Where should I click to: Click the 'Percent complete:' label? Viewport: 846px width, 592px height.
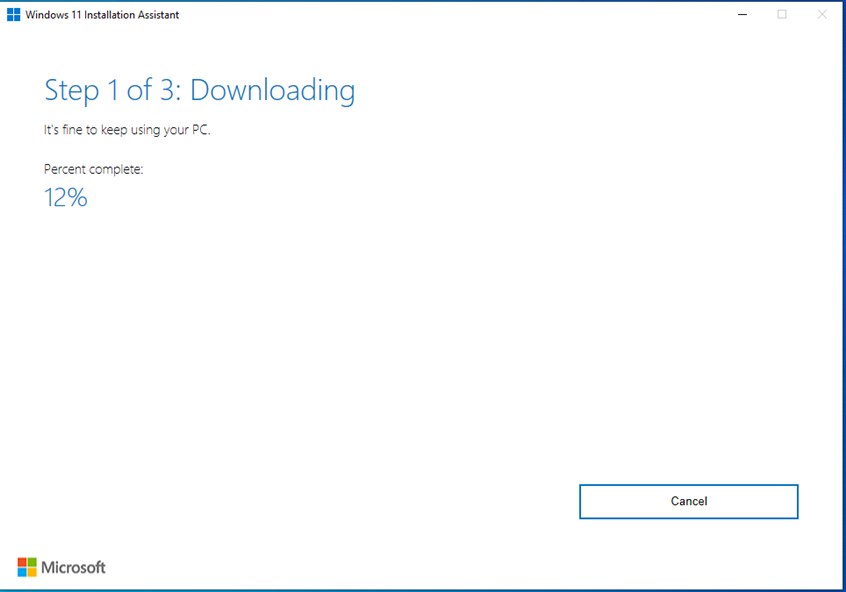[93, 169]
